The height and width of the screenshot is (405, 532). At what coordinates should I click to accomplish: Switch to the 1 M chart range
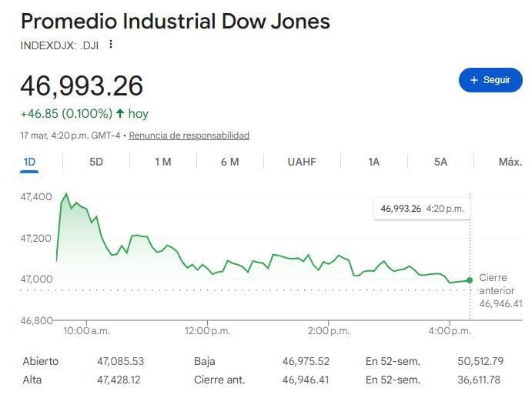pyautogui.click(x=162, y=162)
